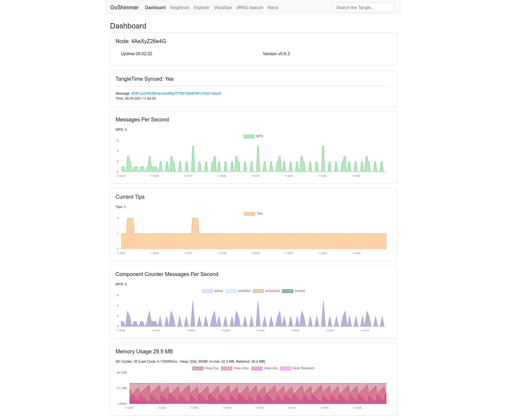Open the Visualizer page
507x420 pixels.
click(x=223, y=7)
